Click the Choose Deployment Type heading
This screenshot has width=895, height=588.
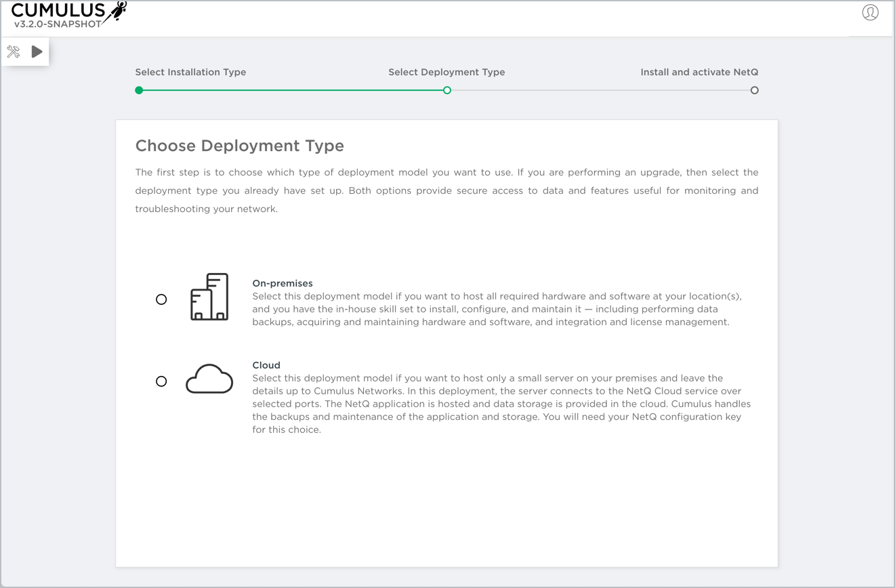[x=240, y=146]
